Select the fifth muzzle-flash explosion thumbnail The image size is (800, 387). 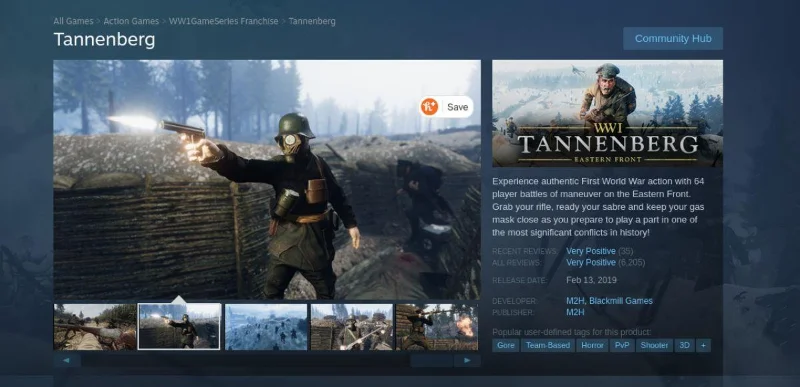pos(437,327)
